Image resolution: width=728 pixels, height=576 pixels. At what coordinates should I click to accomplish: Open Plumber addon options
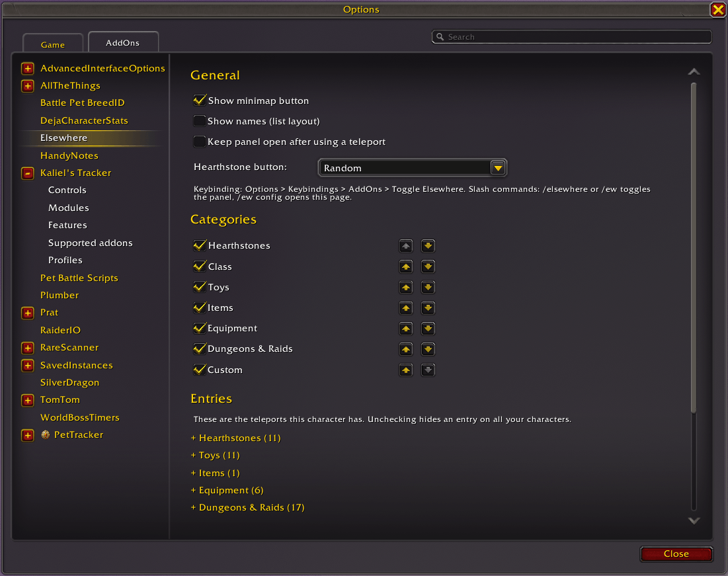(x=60, y=295)
